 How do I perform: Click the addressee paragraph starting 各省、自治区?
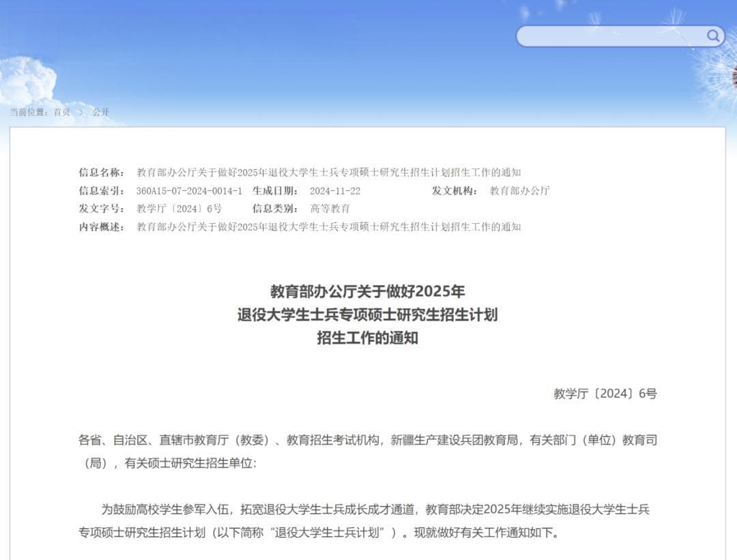pos(368,452)
